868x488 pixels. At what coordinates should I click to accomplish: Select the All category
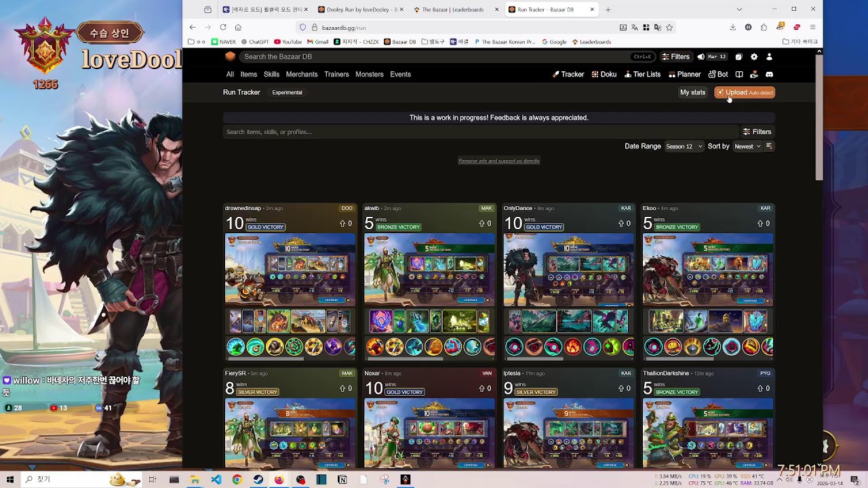coord(230,75)
